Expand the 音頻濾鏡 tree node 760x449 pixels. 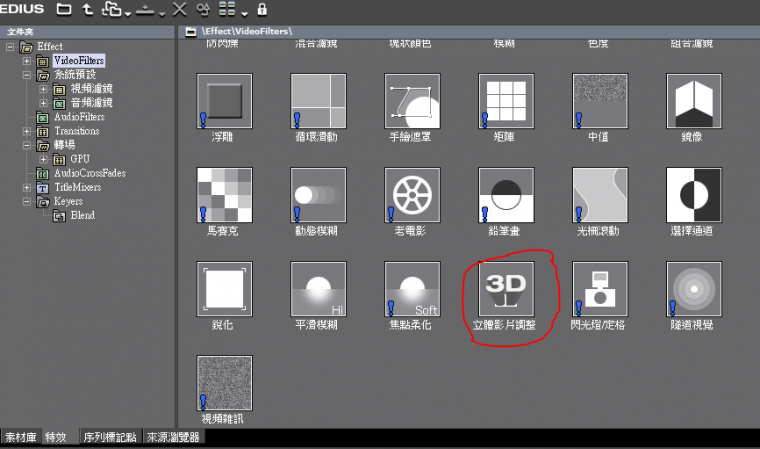tap(43, 103)
